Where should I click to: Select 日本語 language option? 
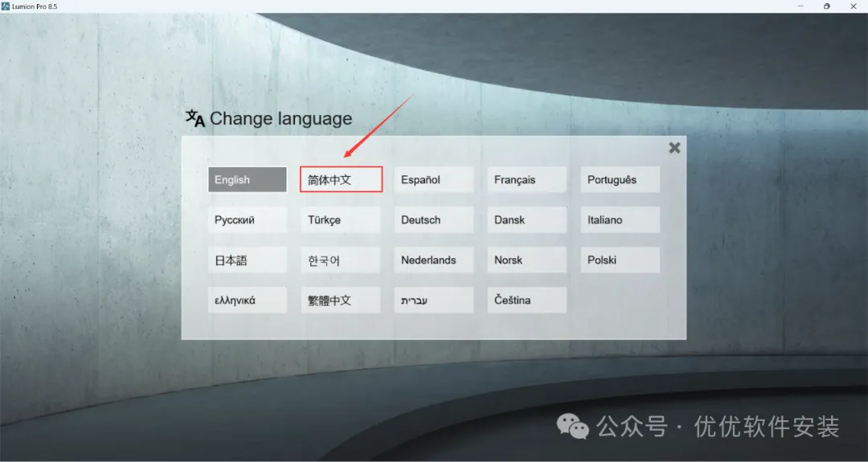coord(248,260)
